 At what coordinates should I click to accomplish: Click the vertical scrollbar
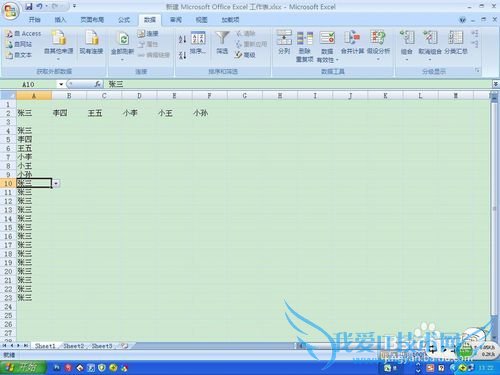(495, 208)
